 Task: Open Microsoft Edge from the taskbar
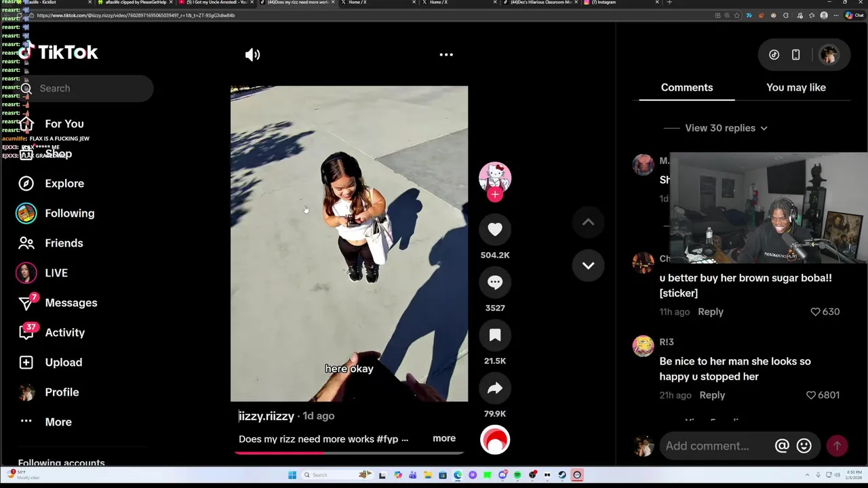coord(458,475)
